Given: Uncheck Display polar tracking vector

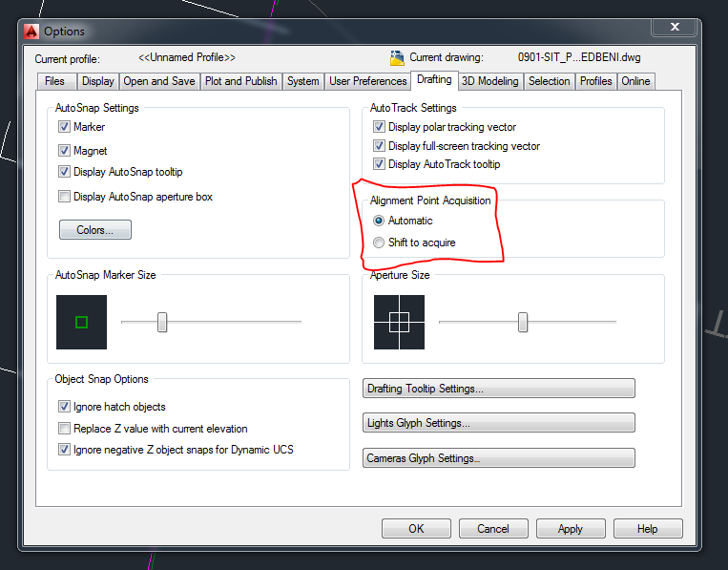Looking at the screenshot, I should point(379,126).
